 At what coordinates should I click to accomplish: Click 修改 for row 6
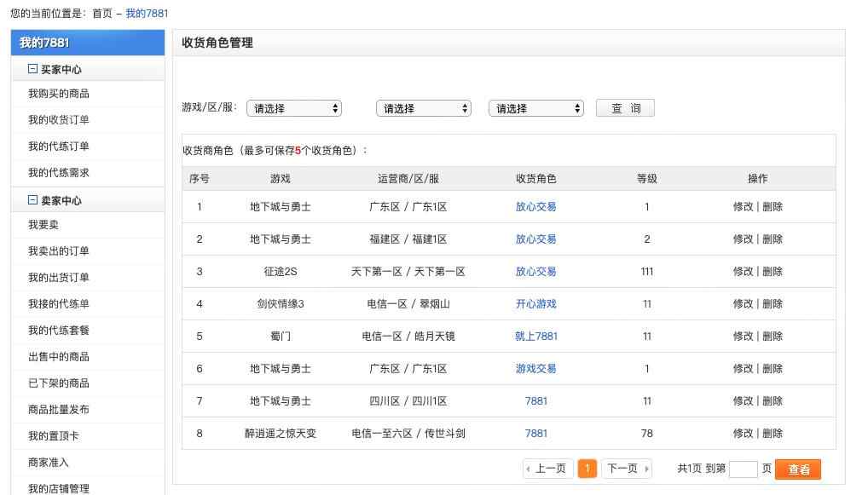tap(743, 369)
